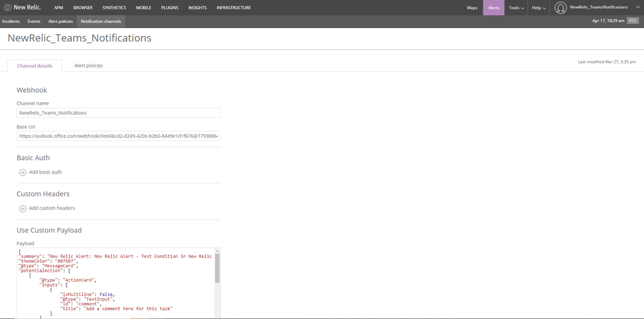Click the "summary" line in payload

[x=115, y=256]
